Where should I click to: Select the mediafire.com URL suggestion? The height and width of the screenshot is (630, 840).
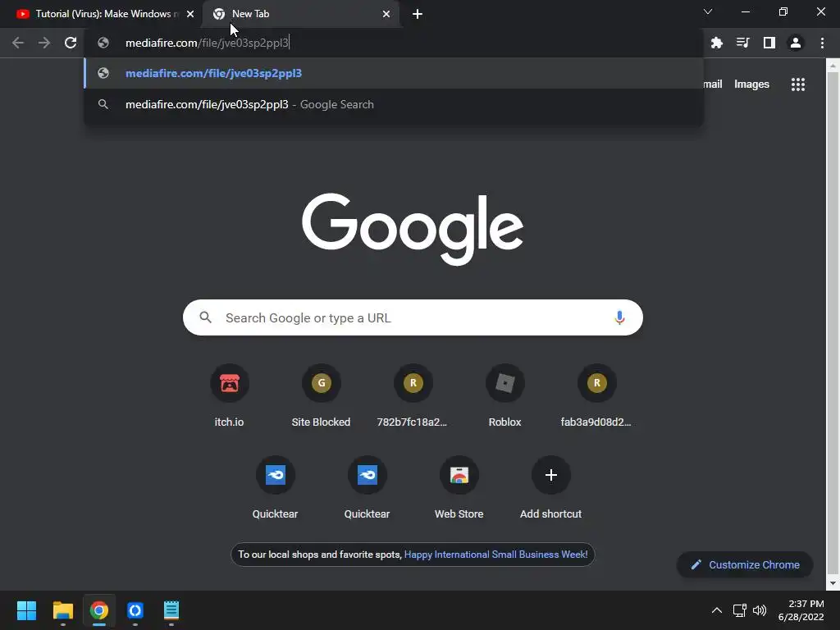pos(394,73)
